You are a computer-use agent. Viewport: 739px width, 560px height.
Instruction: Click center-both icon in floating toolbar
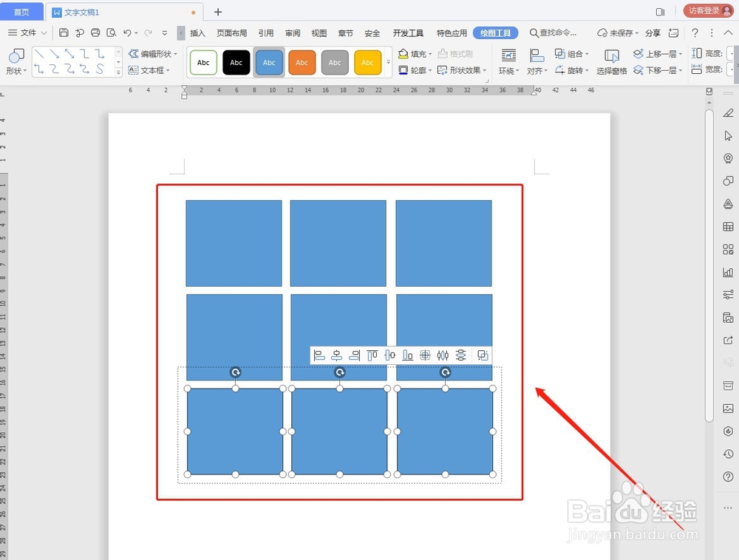[425, 355]
